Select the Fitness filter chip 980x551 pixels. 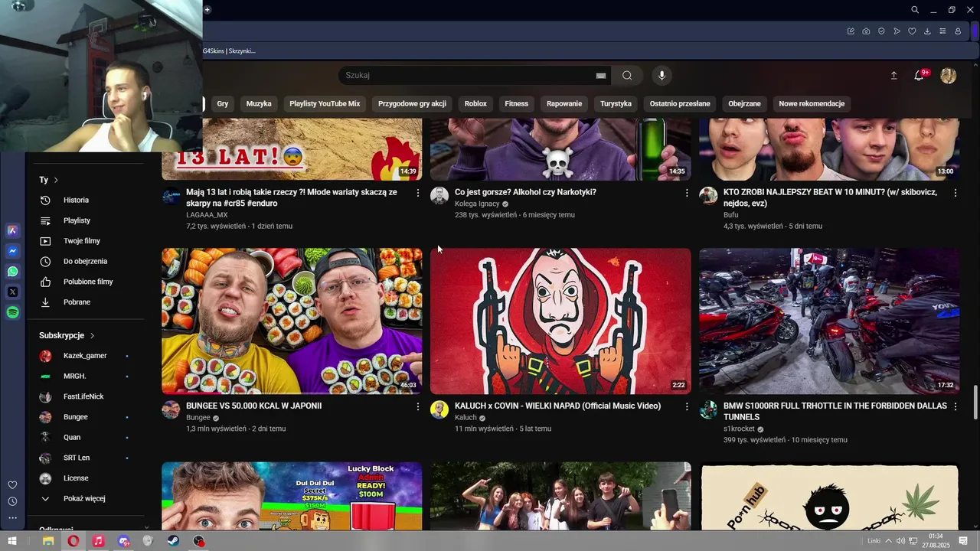[x=516, y=103]
